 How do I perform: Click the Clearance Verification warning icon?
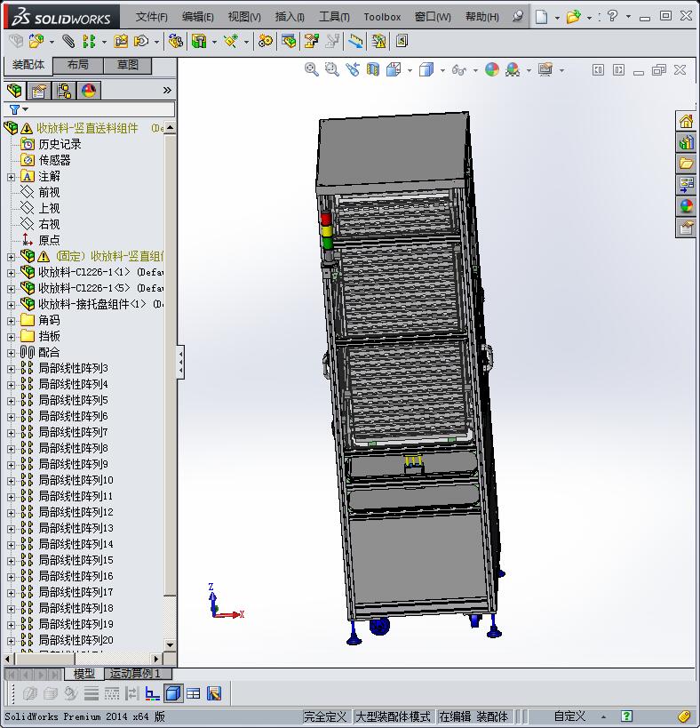click(x=378, y=41)
